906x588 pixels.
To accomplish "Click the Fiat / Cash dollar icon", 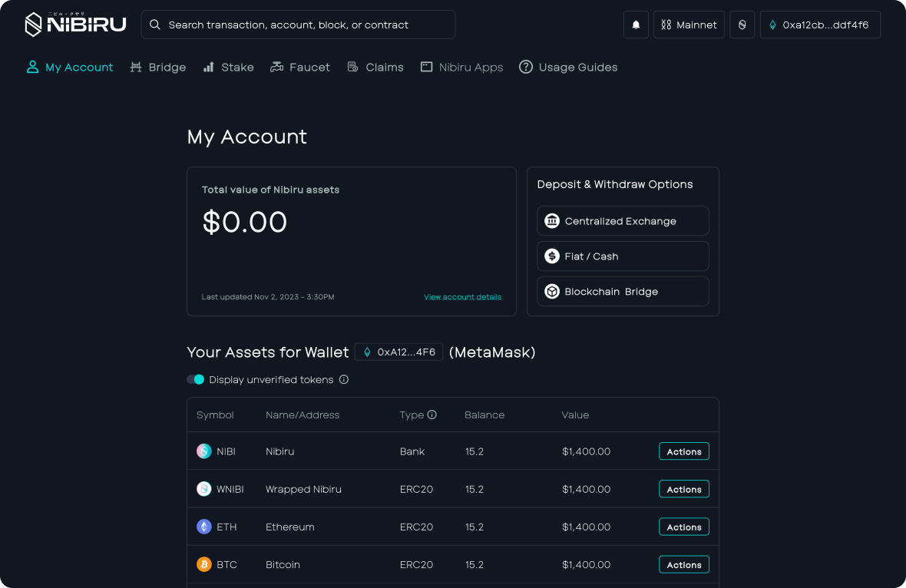I will click(552, 256).
